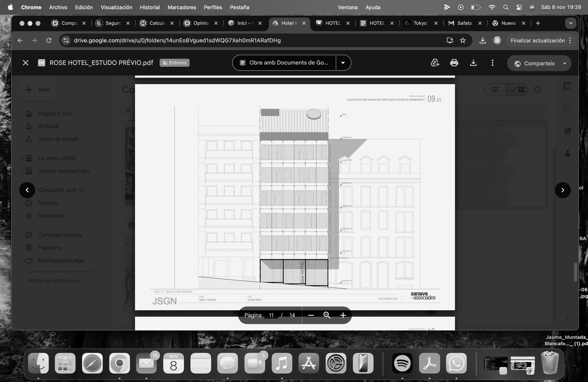The width and height of the screenshot is (588, 382).
Task: Switch to the Tokyo browser tab
Action: [420, 23]
